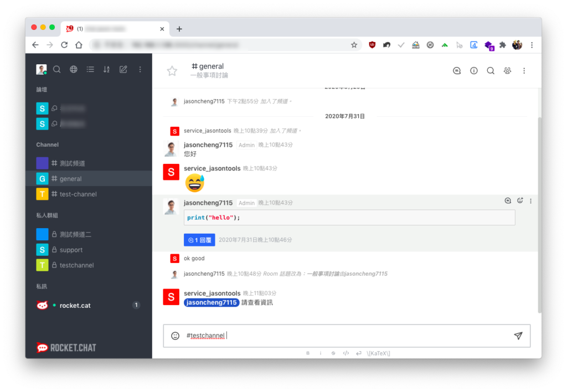
Task: Favorite the general channel with star
Action: [x=172, y=70]
